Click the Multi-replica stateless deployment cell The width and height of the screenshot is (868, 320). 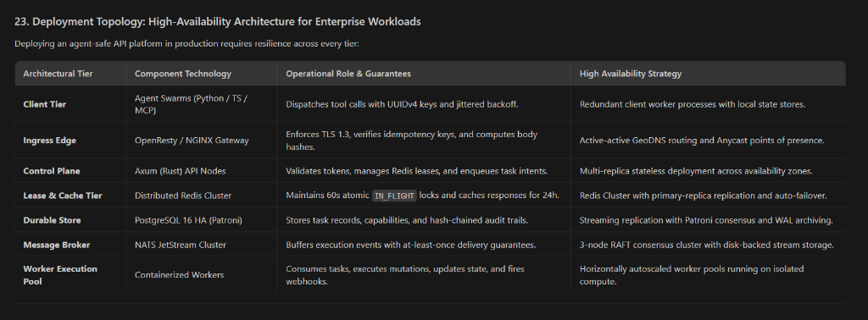[696, 171]
